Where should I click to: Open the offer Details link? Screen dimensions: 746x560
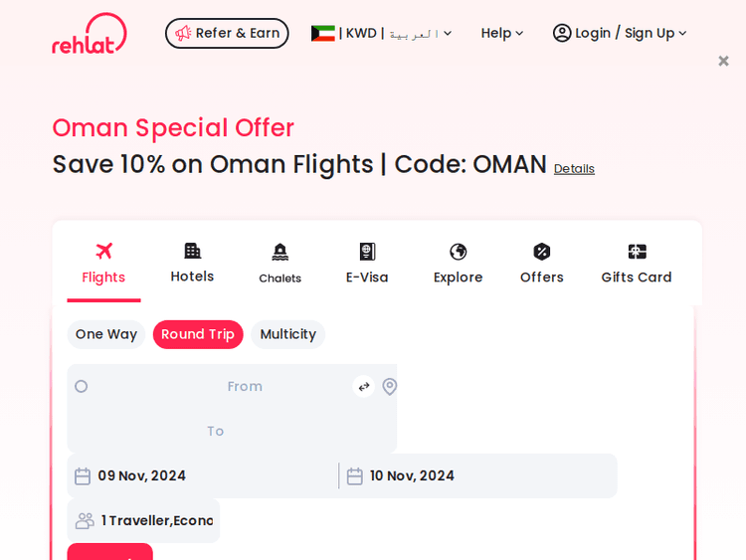pyautogui.click(x=574, y=169)
